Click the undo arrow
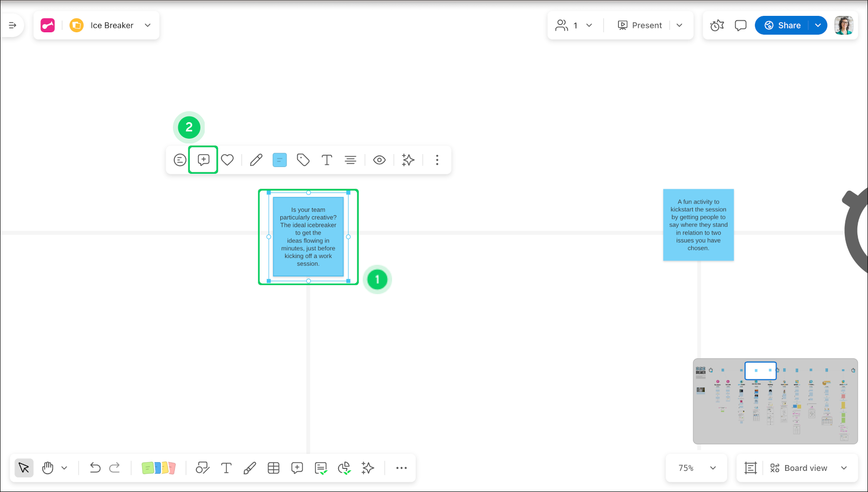 tap(95, 468)
